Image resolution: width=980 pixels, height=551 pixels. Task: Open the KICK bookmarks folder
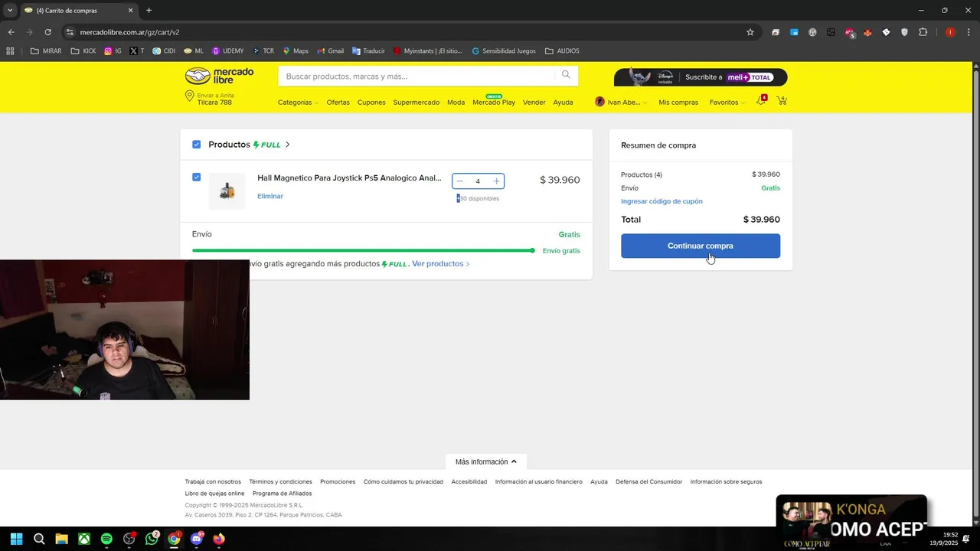[83, 51]
